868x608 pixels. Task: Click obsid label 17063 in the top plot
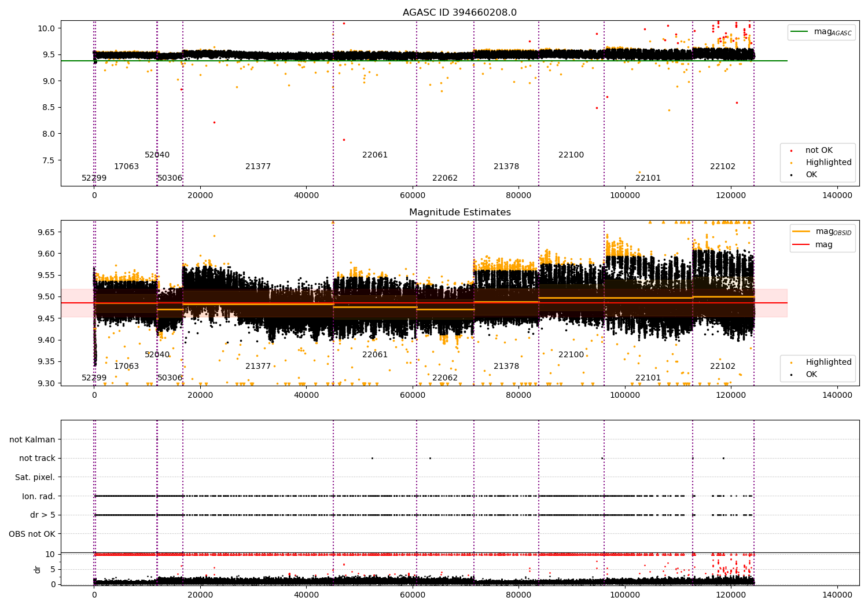point(126,166)
